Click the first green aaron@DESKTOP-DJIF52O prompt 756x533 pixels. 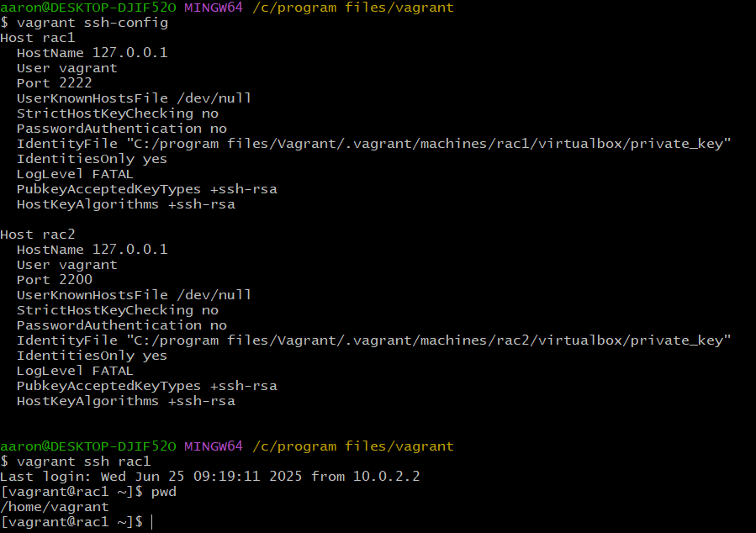[87, 8]
